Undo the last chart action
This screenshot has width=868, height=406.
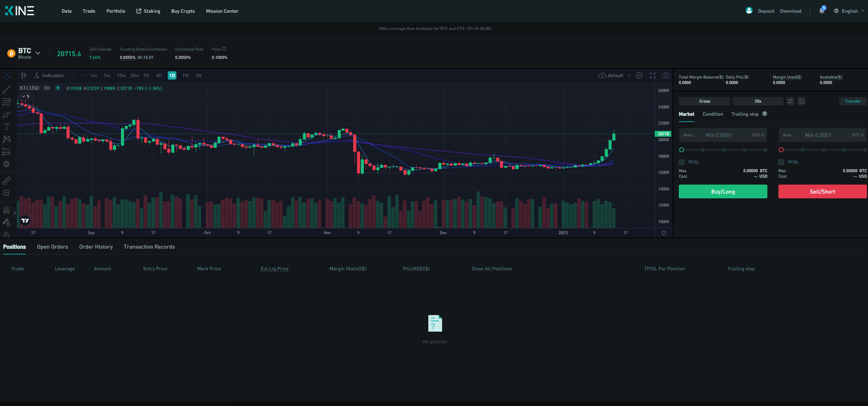point(73,75)
